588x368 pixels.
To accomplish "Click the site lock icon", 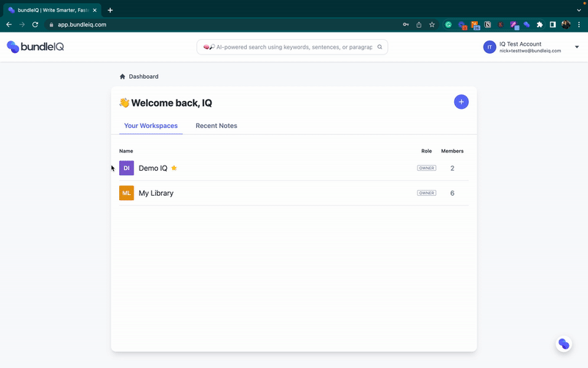I will click(51, 25).
